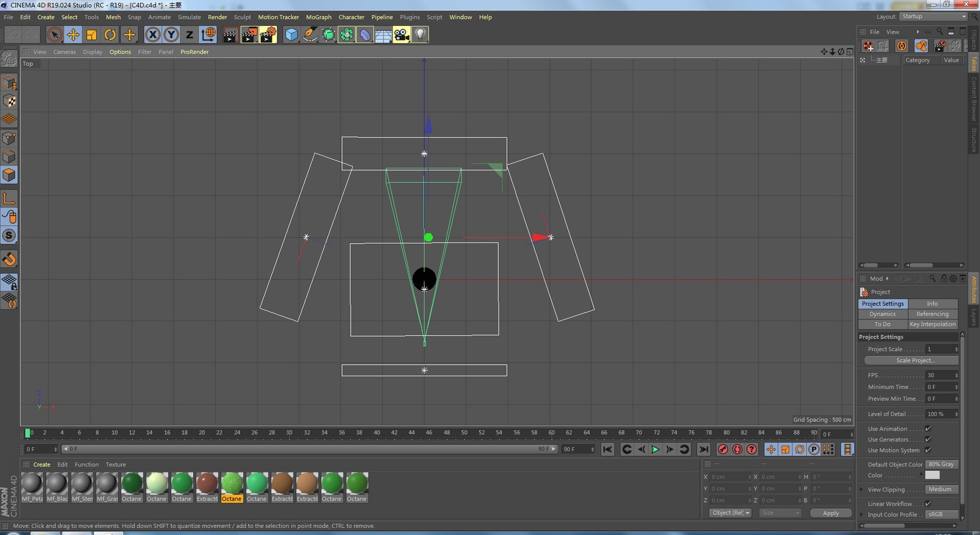Expand the View Clipping disclosure arrow
This screenshot has height=535, width=980.
coord(862,489)
